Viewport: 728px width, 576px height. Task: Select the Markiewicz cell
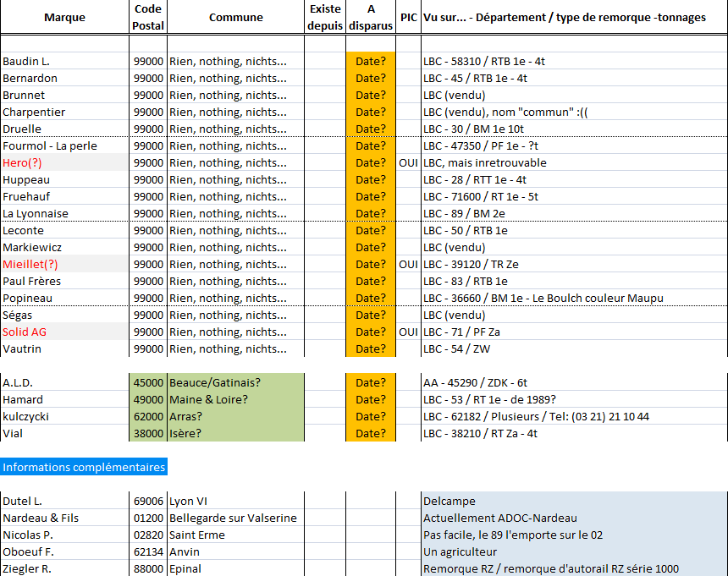(x=64, y=247)
